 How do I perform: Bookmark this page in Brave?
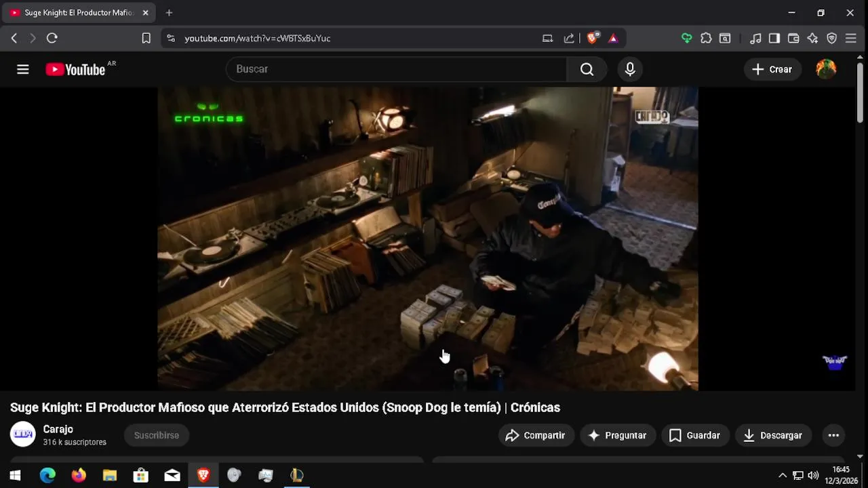pos(146,38)
